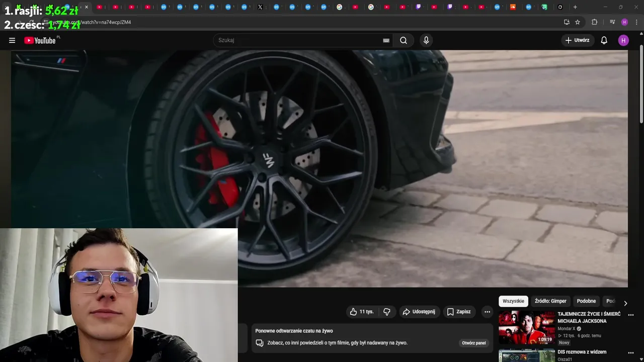The height and width of the screenshot is (362, 644).
Task: Open the Mondar X channel name
Action: tap(567, 329)
